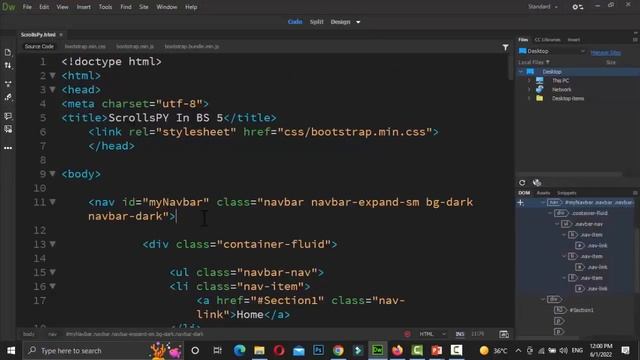Open Google Chrome from the taskbar

338,350
